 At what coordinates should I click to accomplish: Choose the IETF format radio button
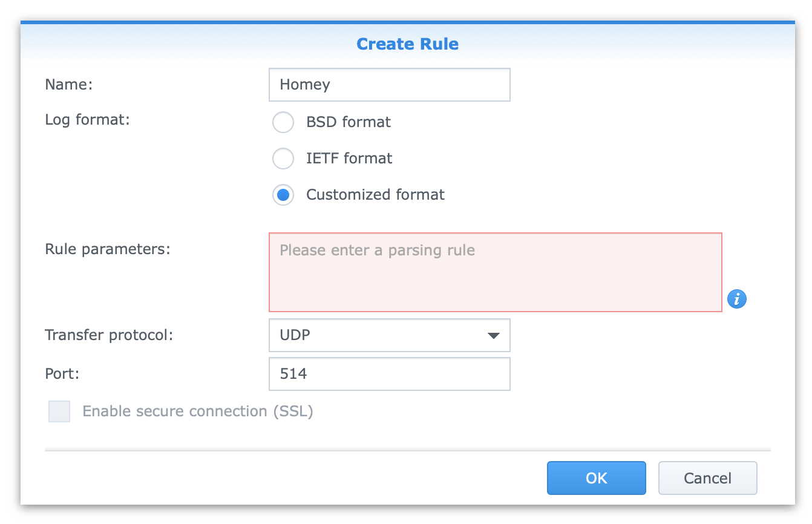pyautogui.click(x=283, y=159)
